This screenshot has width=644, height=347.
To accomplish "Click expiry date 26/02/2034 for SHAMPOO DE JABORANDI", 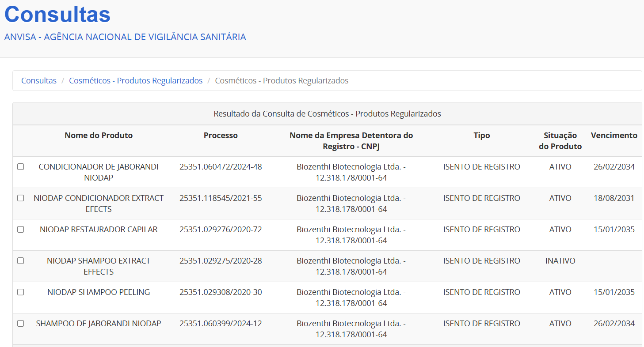I will 614,324.
